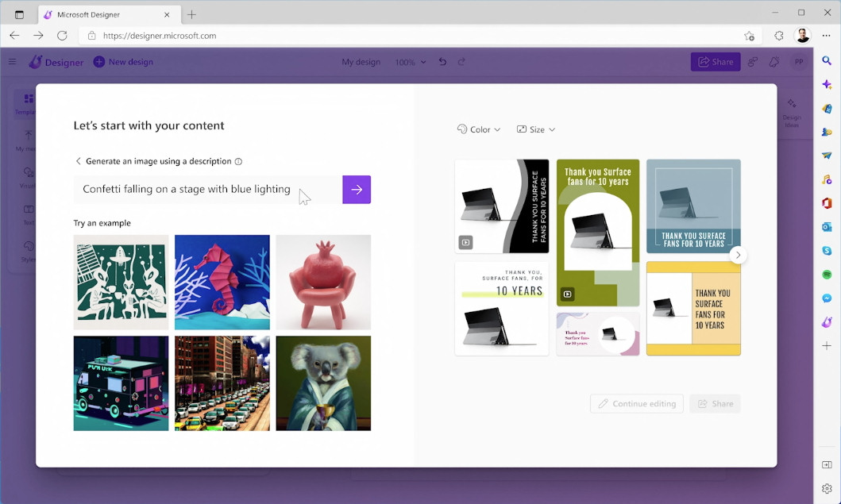This screenshot has height=504, width=841.
Task: Open a new browser tab
Action: 191,14
